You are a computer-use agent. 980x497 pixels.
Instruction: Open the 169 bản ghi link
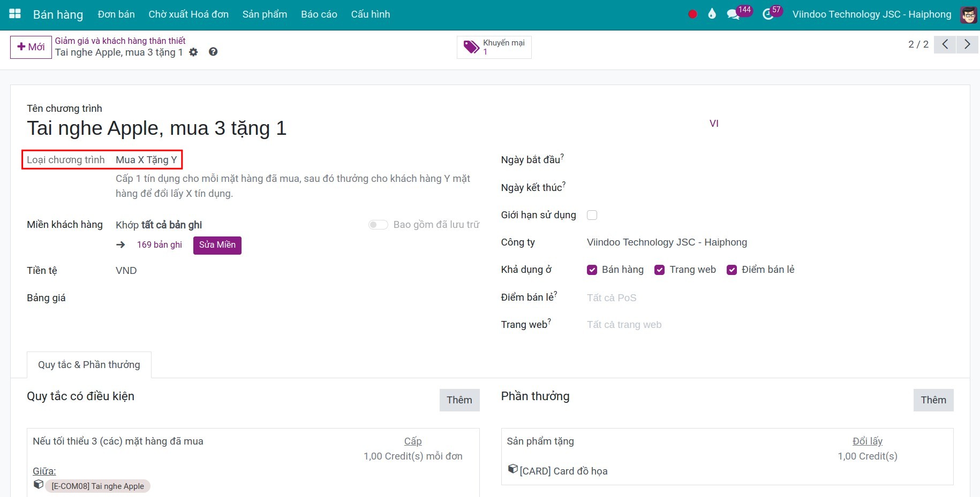pos(159,245)
